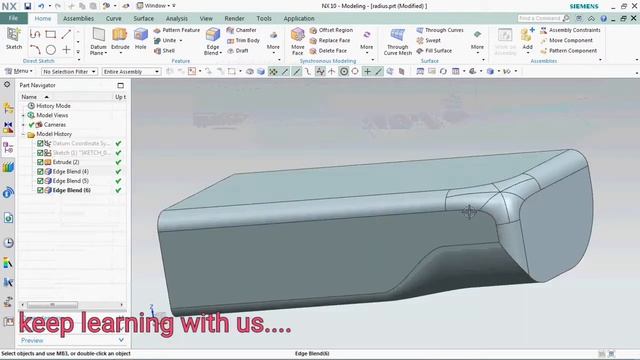Click the Pattern Component command

tap(569, 51)
